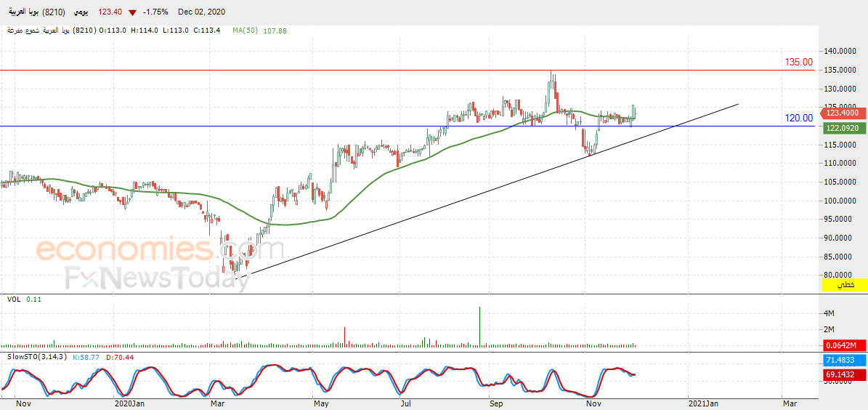Screen dimensions: 868x410
Task: Click the Dec 02, 2020 date
Action: click(x=201, y=12)
